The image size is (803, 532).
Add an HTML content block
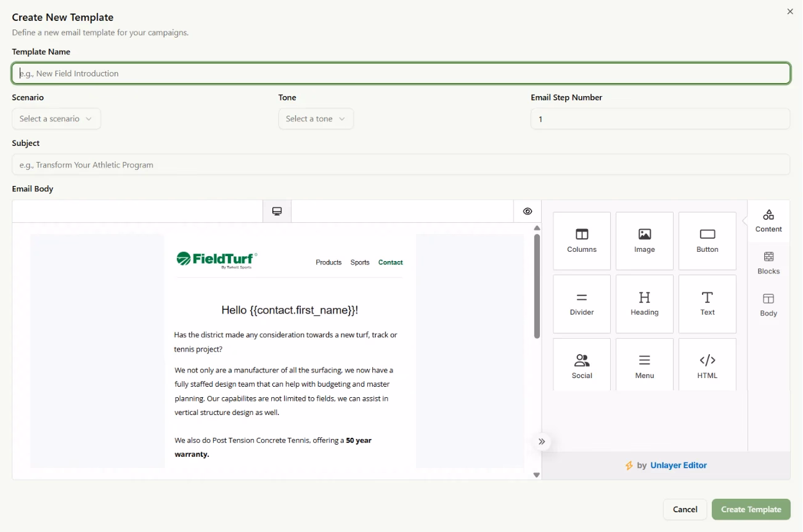click(707, 365)
